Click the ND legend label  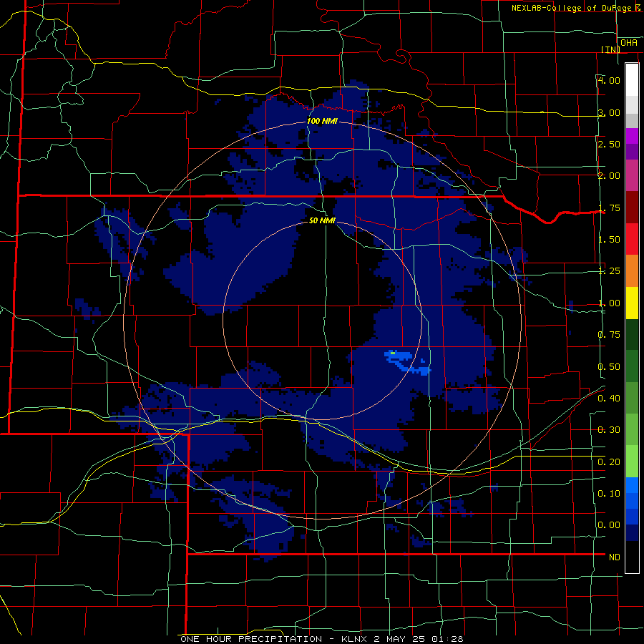(615, 557)
